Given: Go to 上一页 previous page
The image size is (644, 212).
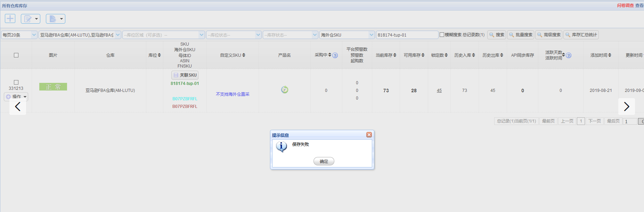Looking at the screenshot, I should point(567,121).
